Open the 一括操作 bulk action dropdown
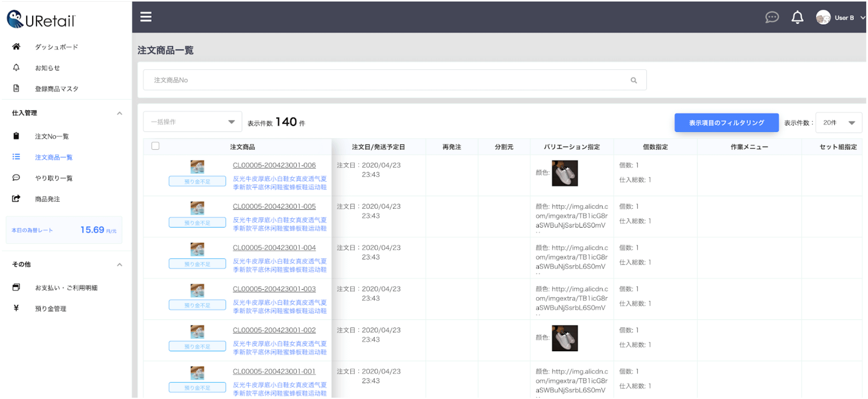This screenshot has height=399, width=868. [x=192, y=122]
